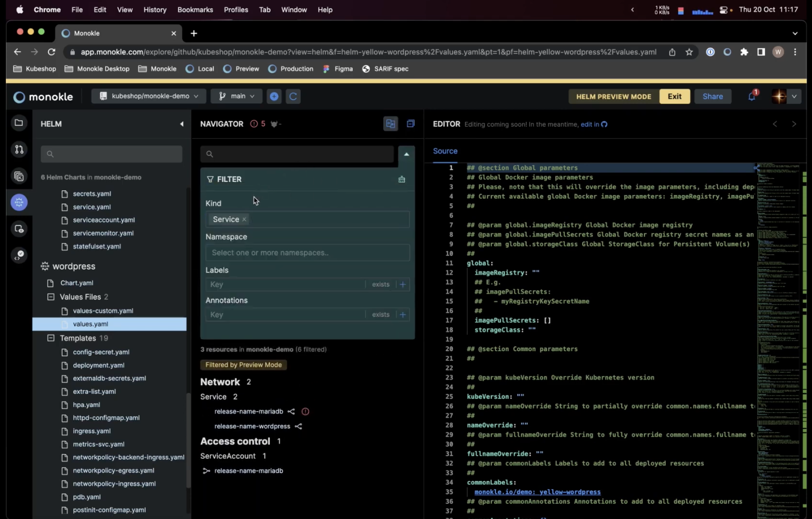Open the Figma bookmark
812x519 pixels.
pyautogui.click(x=338, y=69)
